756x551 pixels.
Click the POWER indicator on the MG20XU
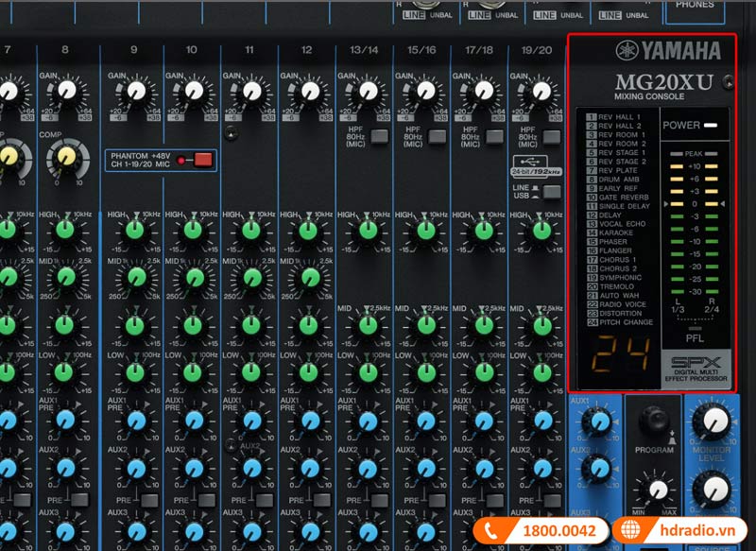[x=695, y=125]
